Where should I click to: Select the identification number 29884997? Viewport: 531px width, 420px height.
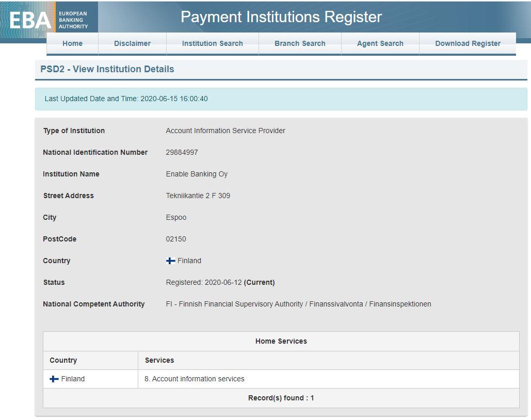point(182,152)
